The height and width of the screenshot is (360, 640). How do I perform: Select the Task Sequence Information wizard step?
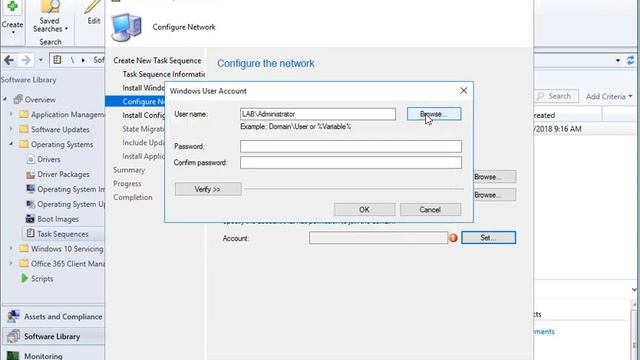coord(163,74)
